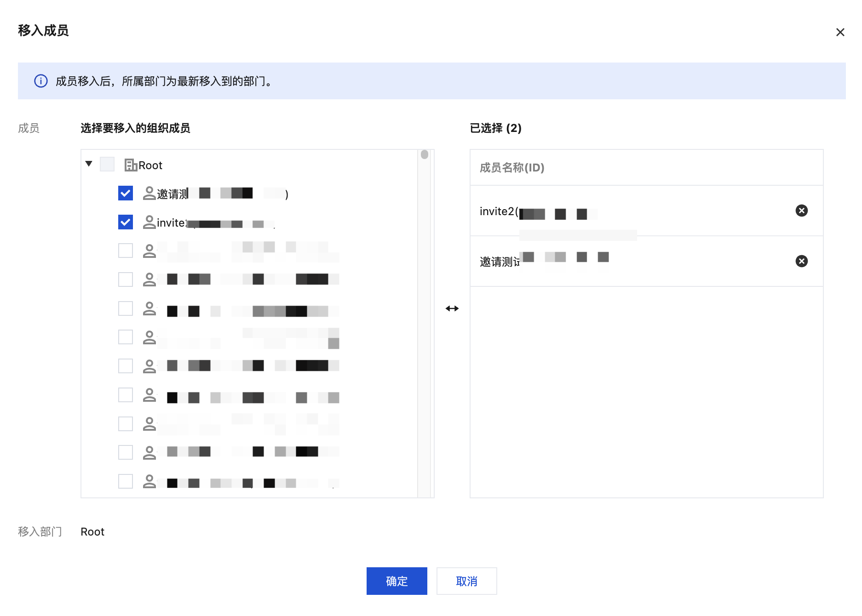Click the transfer arrows icon between panels
The width and height of the screenshot is (862, 616).
tap(452, 308)
